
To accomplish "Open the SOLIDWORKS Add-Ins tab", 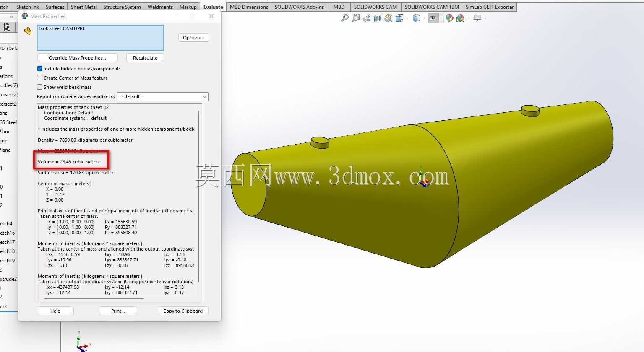I will [x=299, y=7].
